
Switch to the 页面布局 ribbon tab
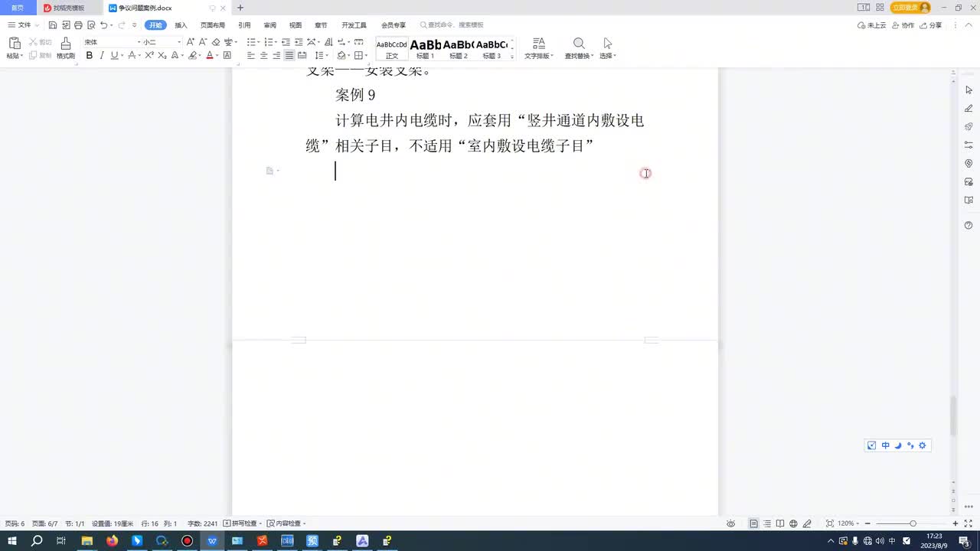pos(213,25)
